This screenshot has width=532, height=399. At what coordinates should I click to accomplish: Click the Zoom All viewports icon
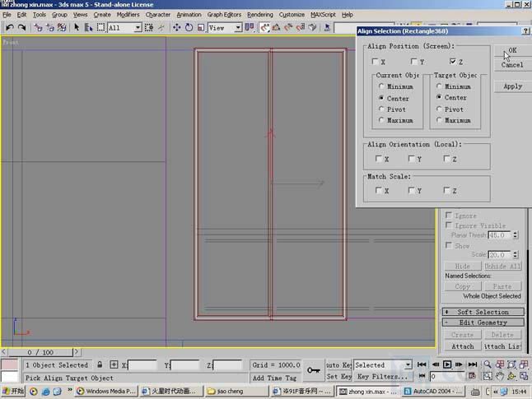500,364
